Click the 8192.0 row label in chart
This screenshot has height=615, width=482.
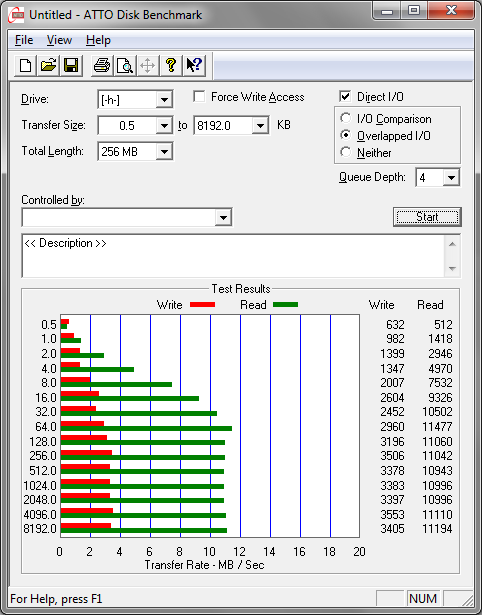40,529
